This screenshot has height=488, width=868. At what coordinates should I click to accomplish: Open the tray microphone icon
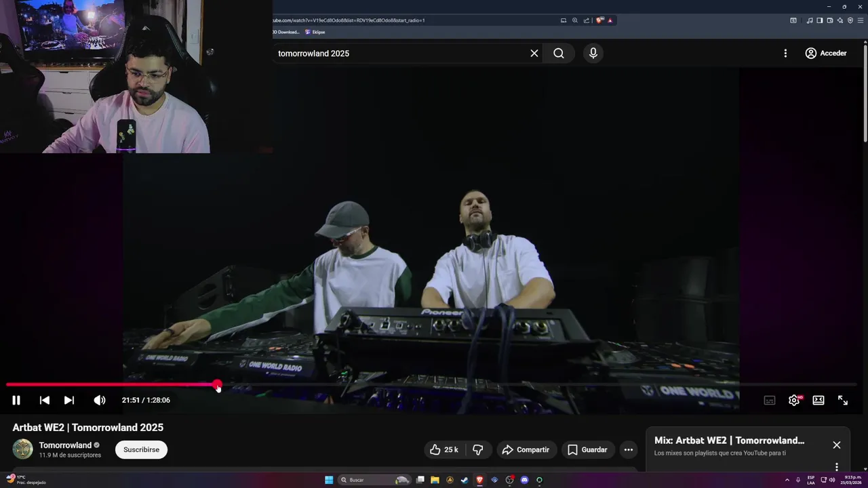click(x=797, y=480)
